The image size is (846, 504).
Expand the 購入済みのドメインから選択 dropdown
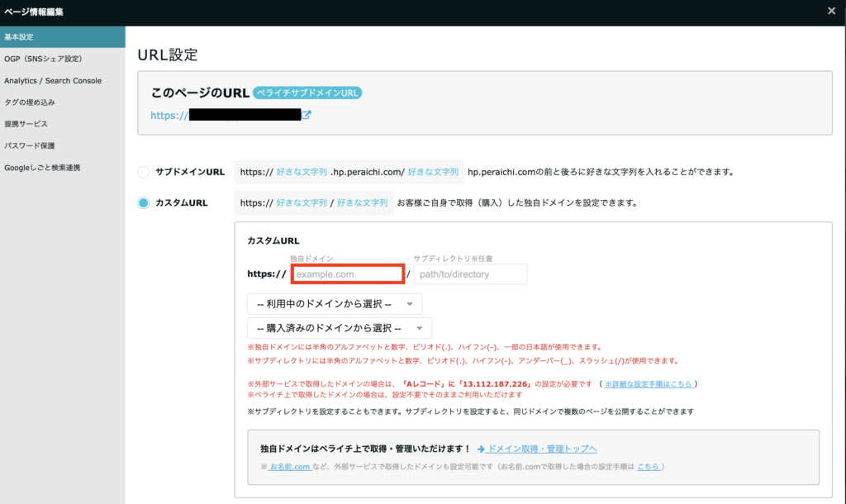tap(339, 328)
